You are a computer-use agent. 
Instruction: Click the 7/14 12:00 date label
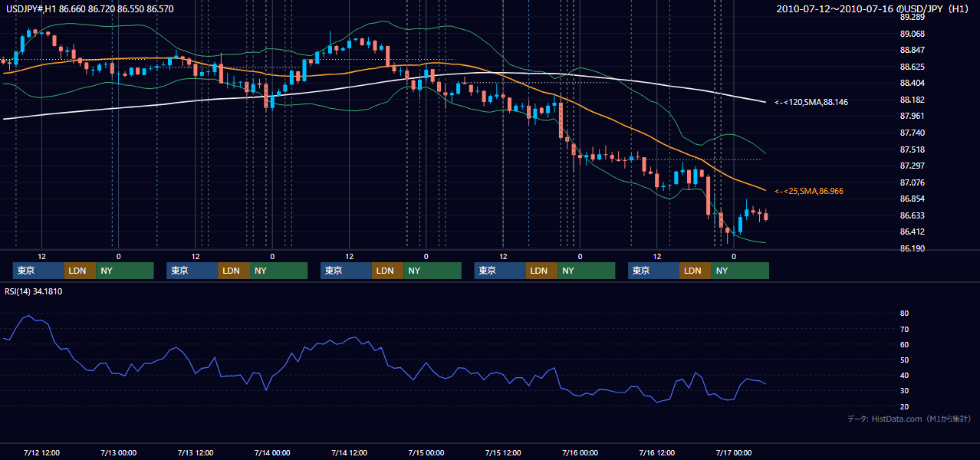(349, 452)
